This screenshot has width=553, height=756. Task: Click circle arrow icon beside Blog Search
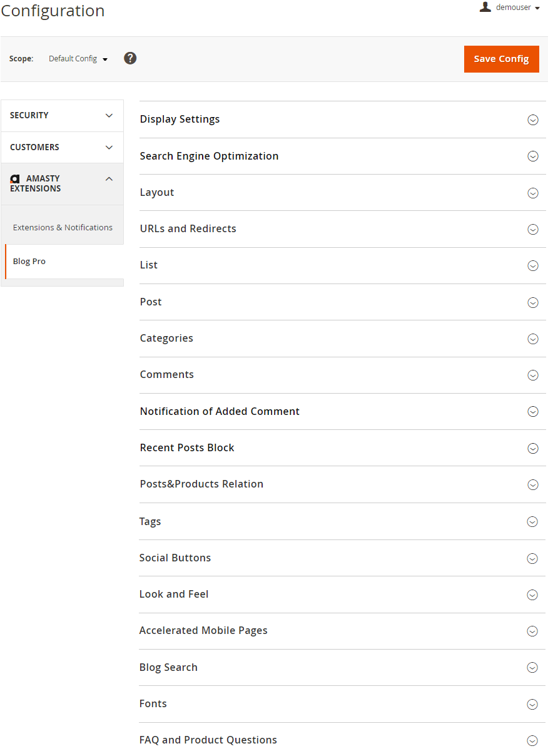click(x=532, y=668)
